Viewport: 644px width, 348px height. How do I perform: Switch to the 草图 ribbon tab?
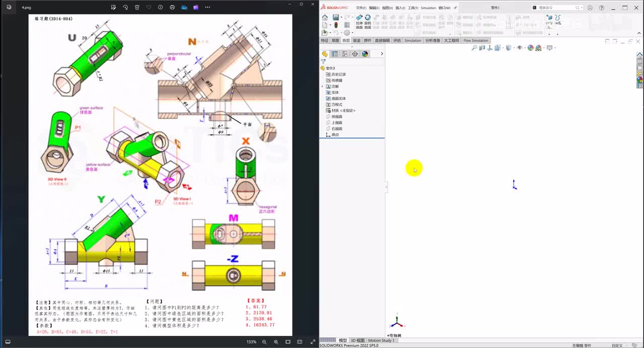click(x=335, y=40)
